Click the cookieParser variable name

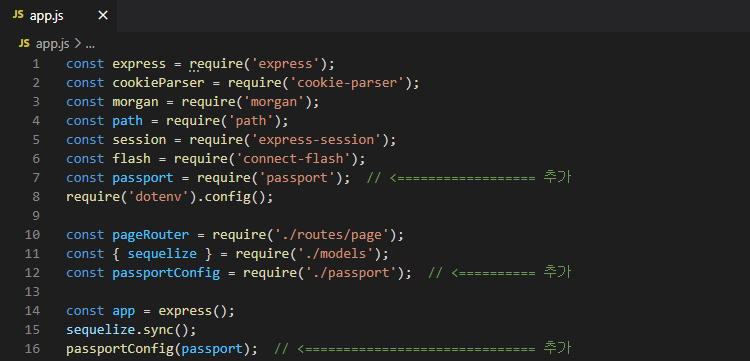pos(158,83)
